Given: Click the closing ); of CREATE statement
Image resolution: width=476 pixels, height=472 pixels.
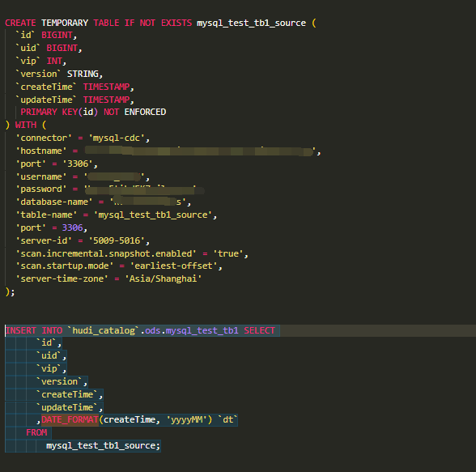Looking at the screenshot, I should coord(10,292).
